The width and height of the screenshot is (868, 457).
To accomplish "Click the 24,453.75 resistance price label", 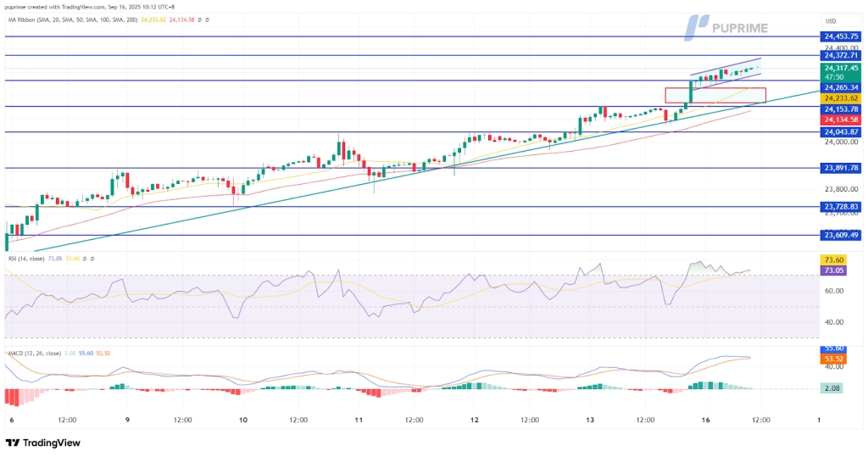I will click(x=840, y=36).
